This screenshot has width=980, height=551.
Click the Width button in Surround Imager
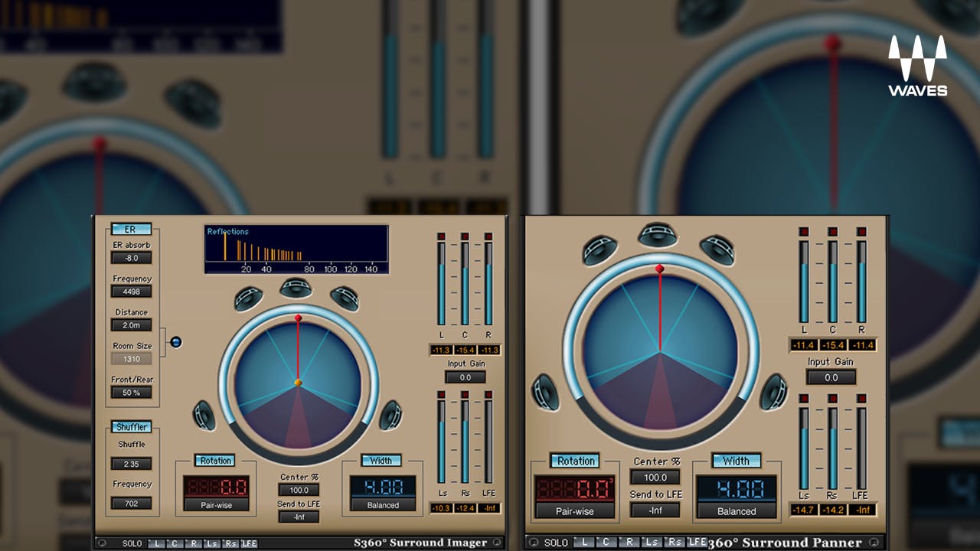[381, 461]
